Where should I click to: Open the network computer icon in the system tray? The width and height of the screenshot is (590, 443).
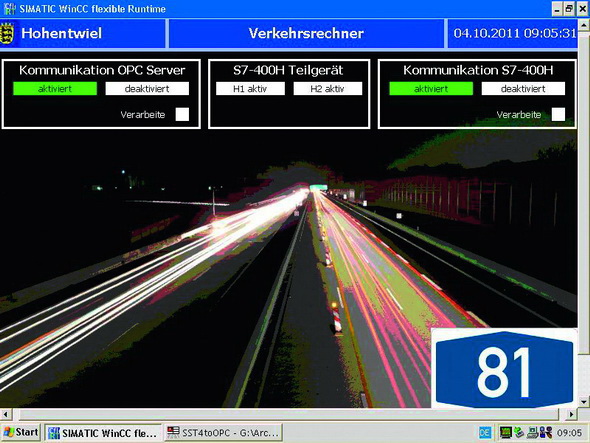532,433
